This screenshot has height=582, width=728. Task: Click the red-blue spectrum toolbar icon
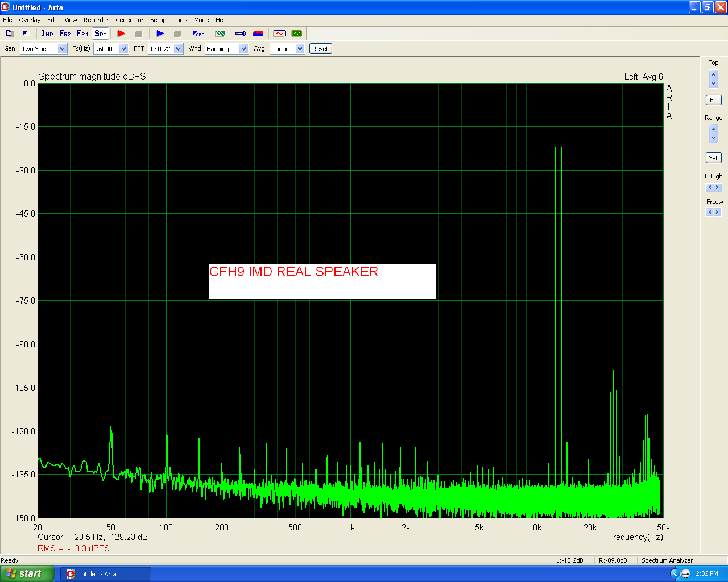[x=258, y=34]
